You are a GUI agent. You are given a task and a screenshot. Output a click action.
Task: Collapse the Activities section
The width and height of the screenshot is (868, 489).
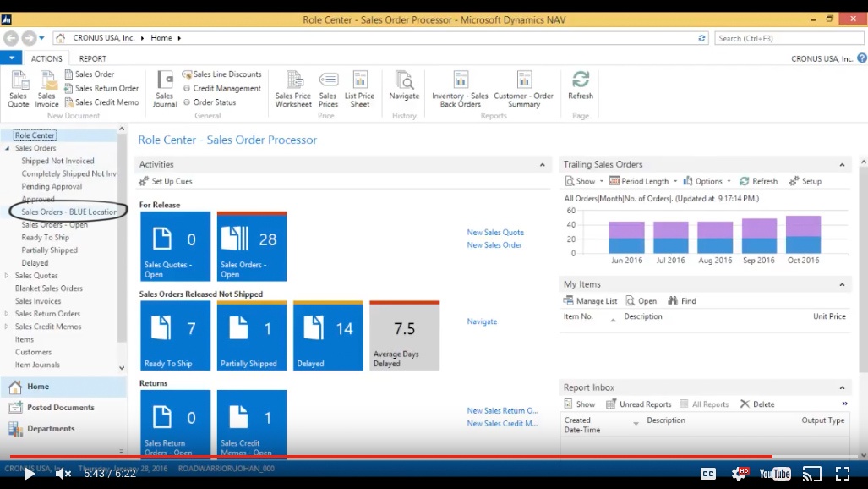[542, 165]
